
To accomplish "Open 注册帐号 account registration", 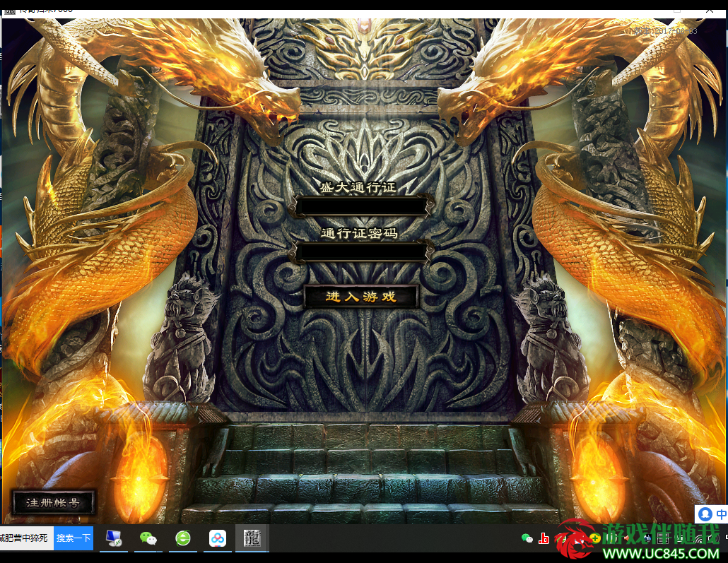I will [x=54, y=502].
